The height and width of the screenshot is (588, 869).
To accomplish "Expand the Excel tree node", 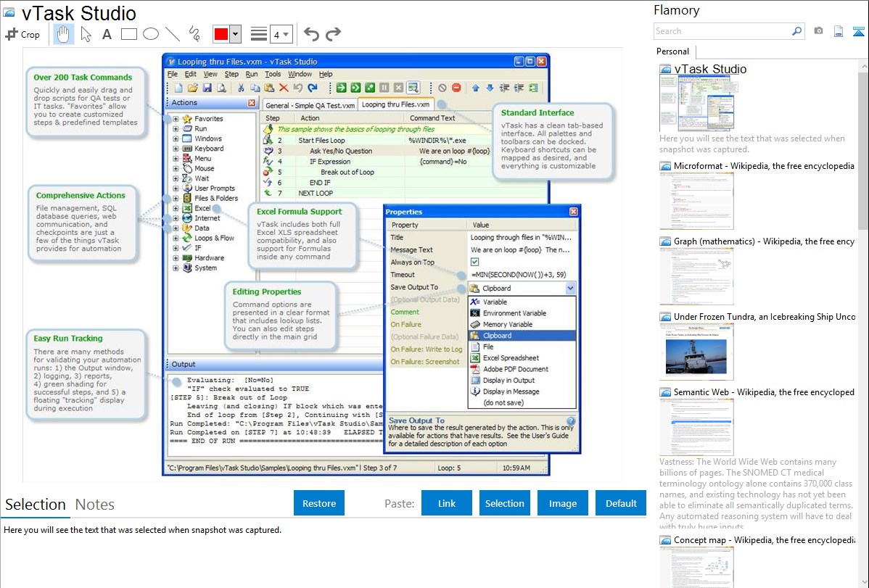I will pyautogui.click(x=176, y=208).
